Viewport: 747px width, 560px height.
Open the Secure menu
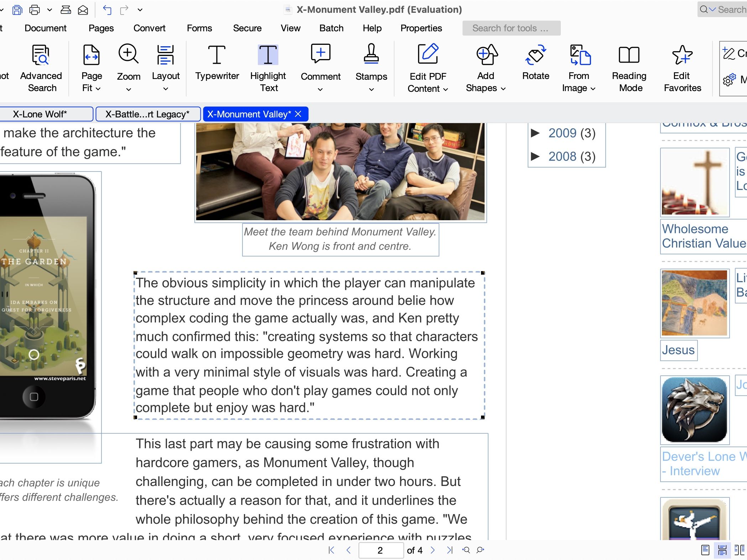coord(247,28)
